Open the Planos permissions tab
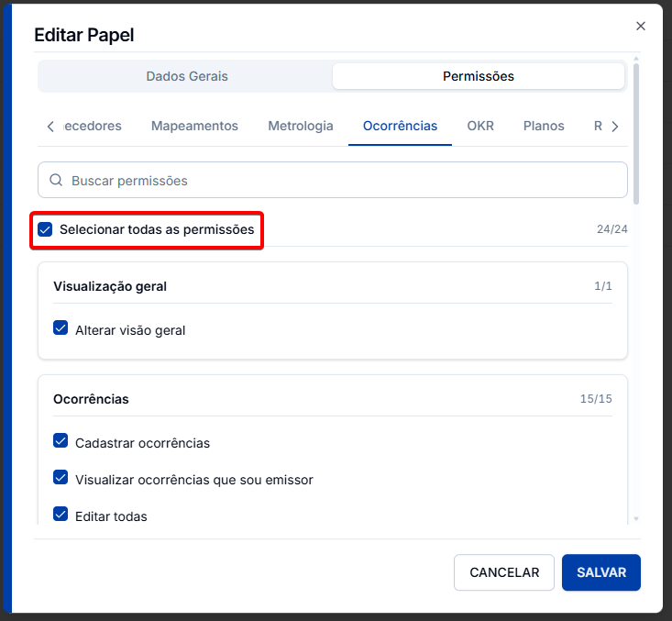This screenshot has width=672, height=621. coord(544,126)
